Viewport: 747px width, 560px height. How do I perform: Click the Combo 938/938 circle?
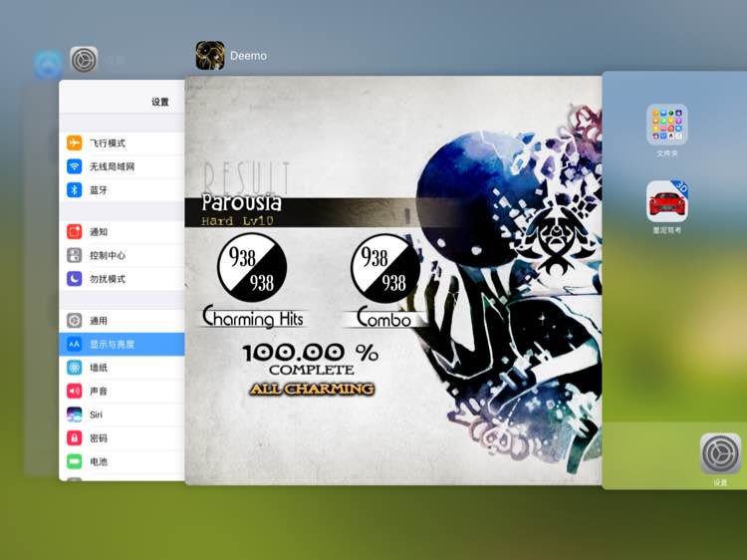click(x=384, y=268)
